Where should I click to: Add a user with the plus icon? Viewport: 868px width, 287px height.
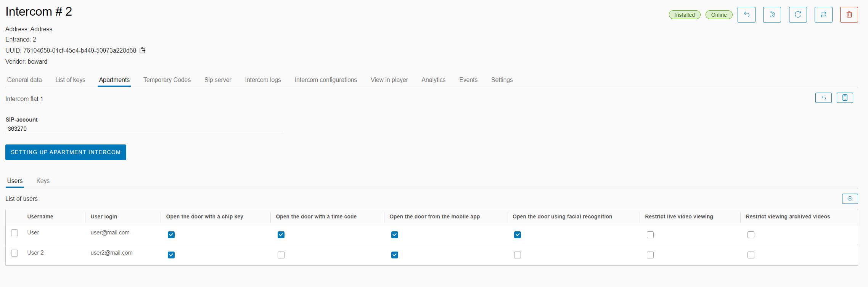(850, 199)
